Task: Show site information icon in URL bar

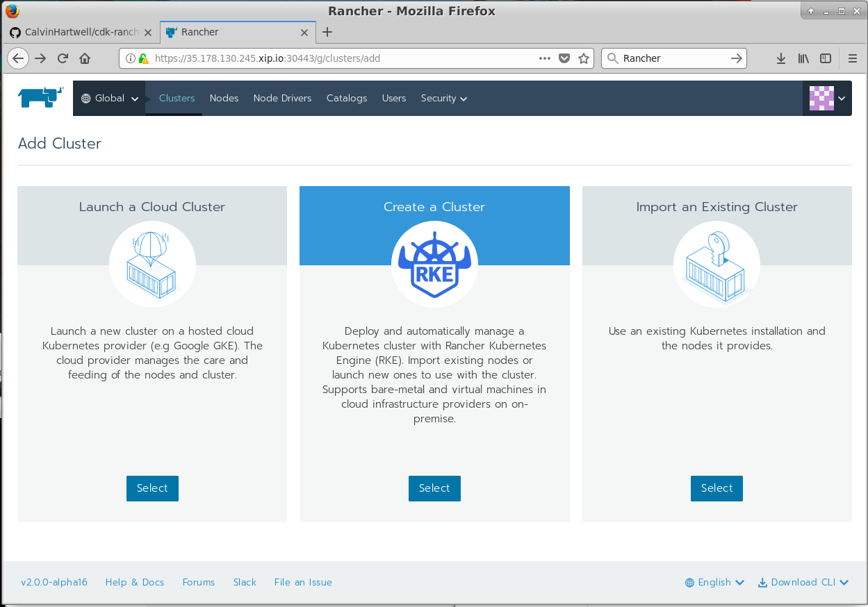Action: tap(131, 58)
